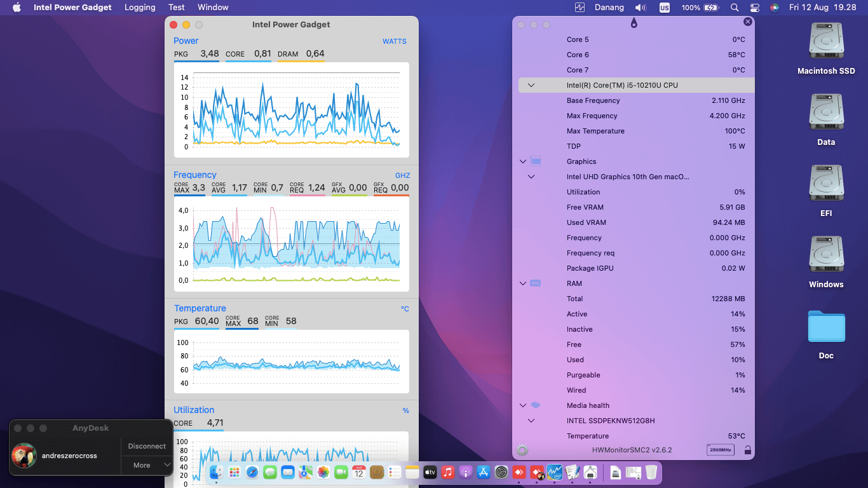
Task: Click the WATTS unit label
Action: 394,41
